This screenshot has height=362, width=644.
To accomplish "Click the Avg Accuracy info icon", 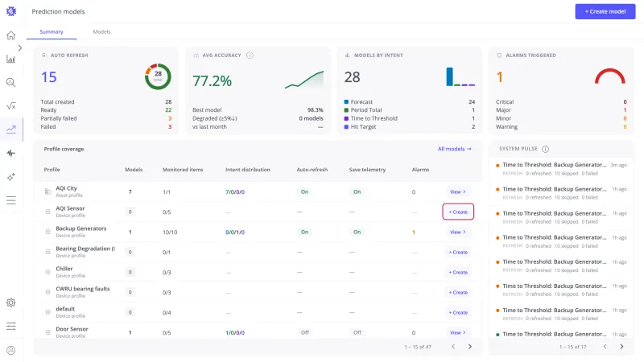I will tap(250, 55).
